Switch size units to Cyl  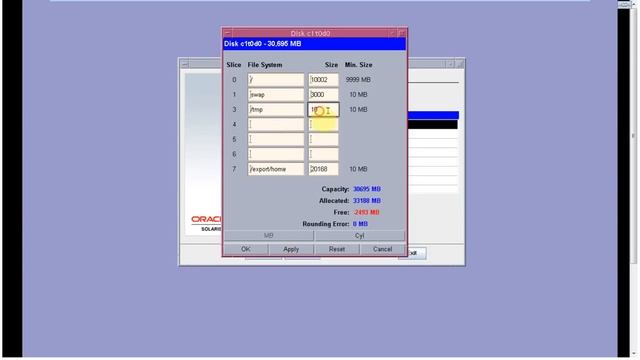point(360,236)
